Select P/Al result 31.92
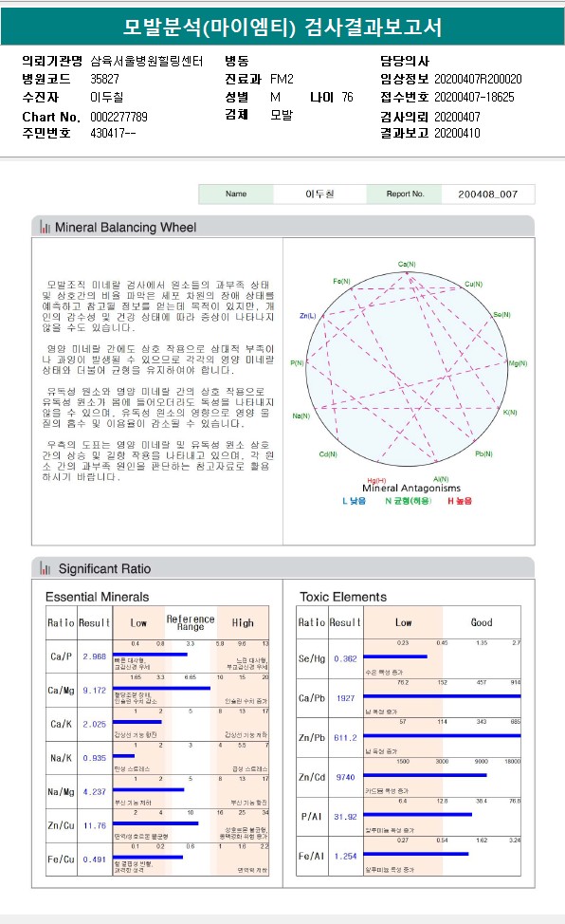 pyautogui.click(x=345, y=817)
